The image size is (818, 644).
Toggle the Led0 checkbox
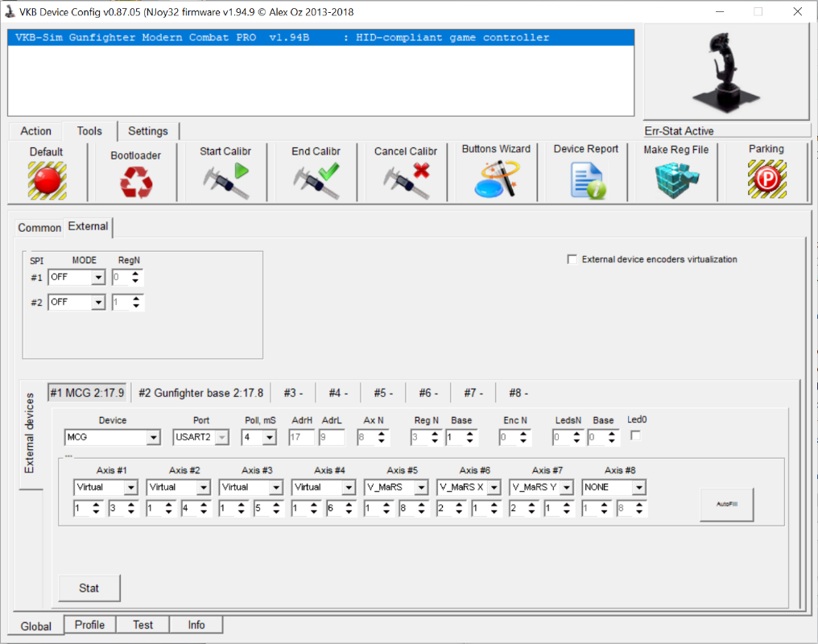[x=635, y=435]
